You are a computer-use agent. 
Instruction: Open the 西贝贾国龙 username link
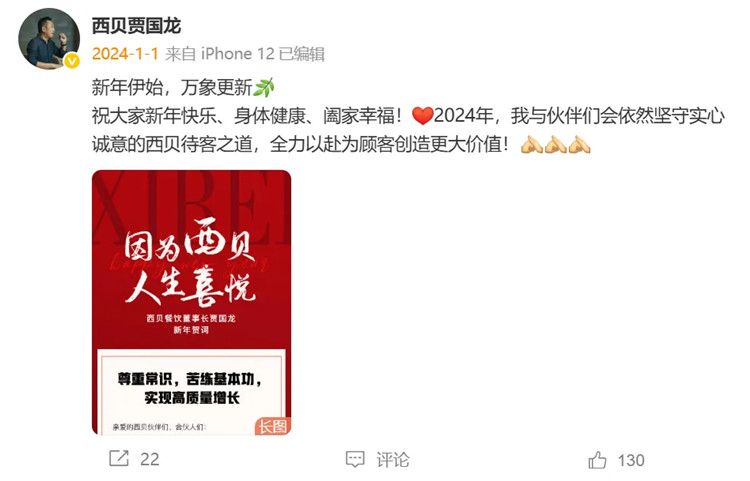(x=136, y=26)
